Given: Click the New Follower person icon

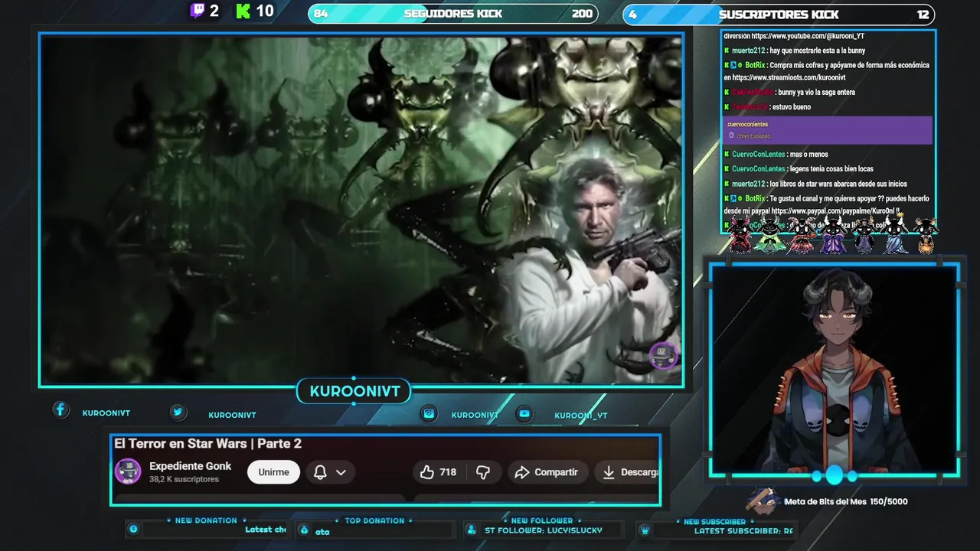Looking at the screenshot, I should [472, 530].
